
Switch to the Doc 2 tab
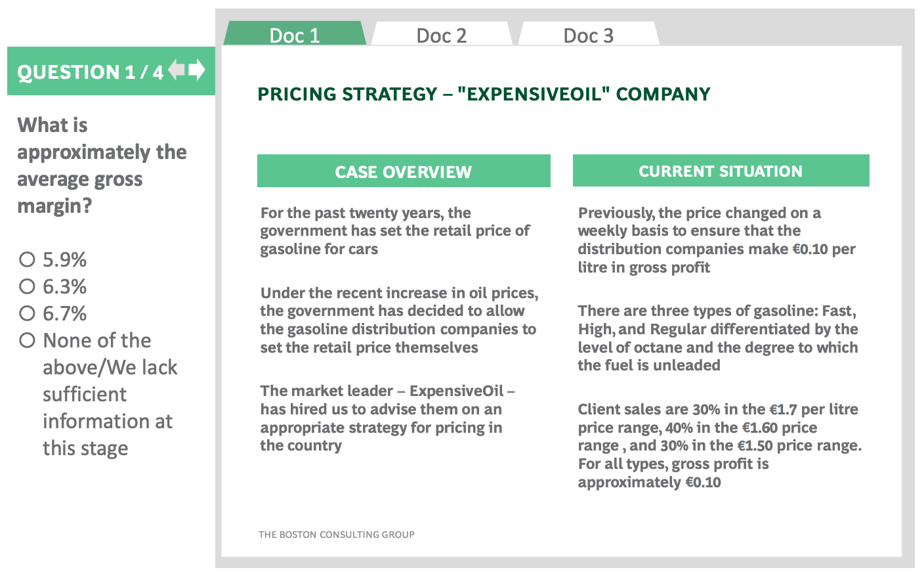(x=441, y=33)
